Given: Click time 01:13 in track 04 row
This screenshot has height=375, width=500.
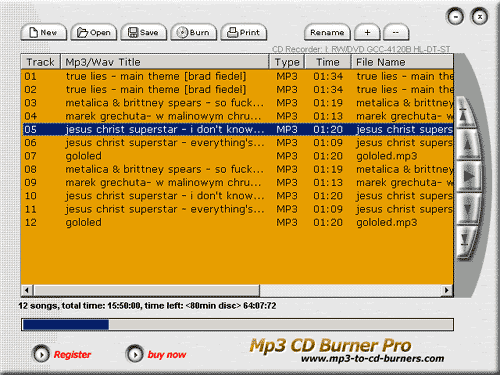Looking at the screenshot, I should (x=328, y=116).
